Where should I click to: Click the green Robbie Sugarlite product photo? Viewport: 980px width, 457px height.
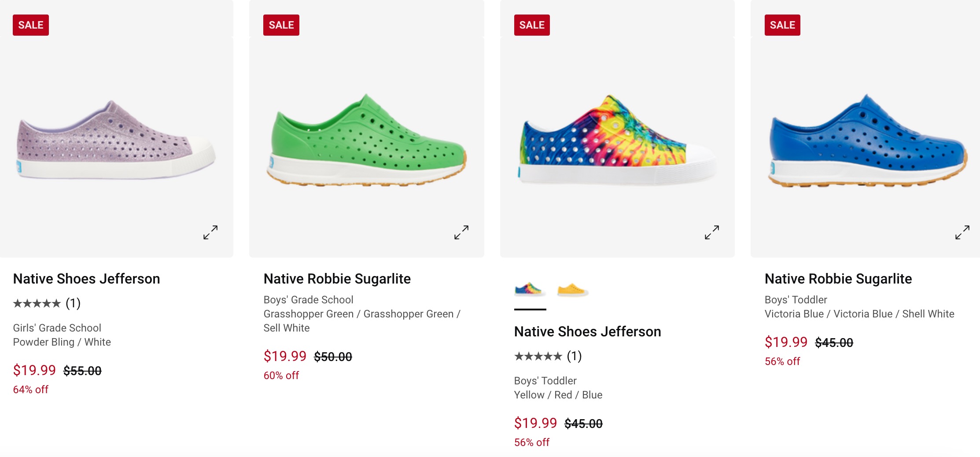366,140
